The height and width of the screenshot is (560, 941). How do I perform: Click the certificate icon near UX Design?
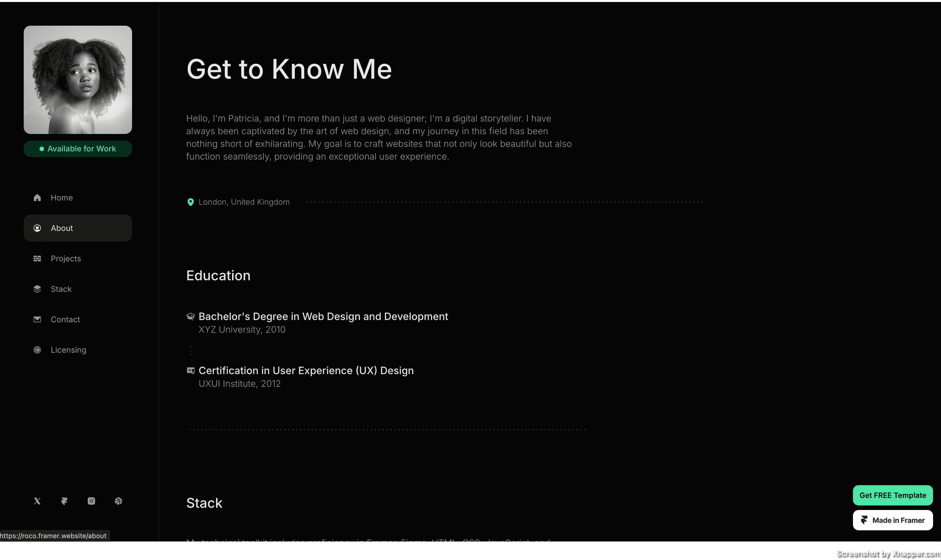[x=191, y=371]
